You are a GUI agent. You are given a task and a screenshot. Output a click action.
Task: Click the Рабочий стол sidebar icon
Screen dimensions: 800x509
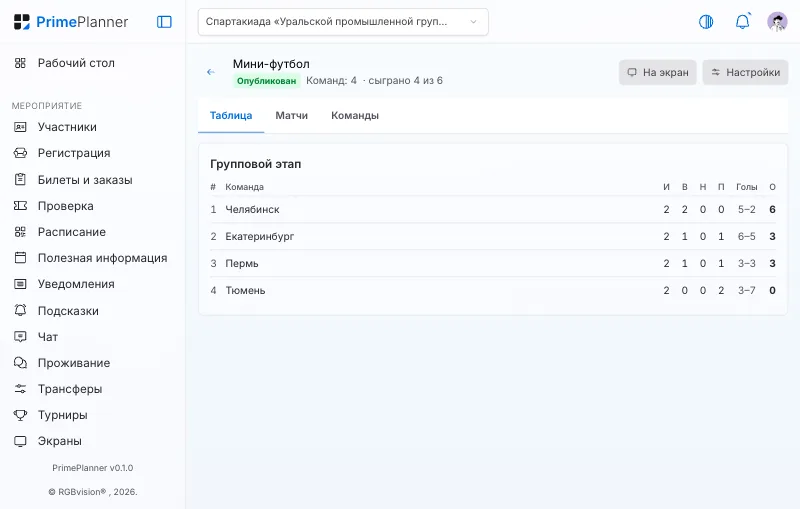20,63
